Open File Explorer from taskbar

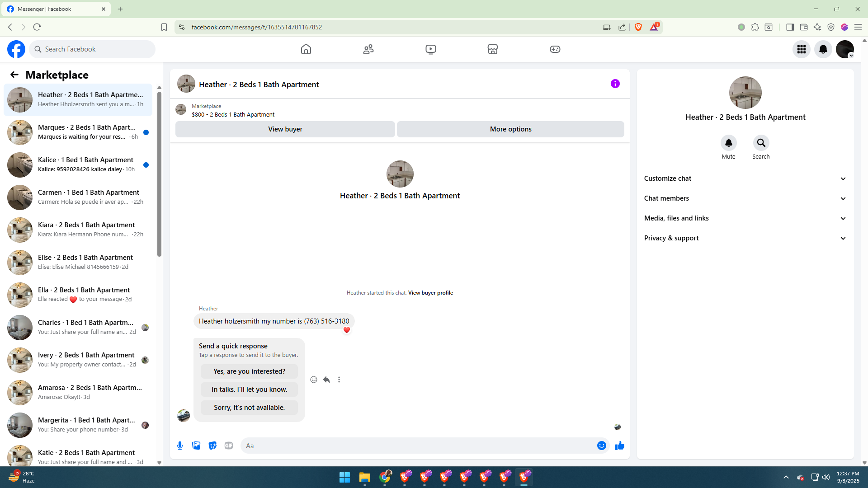[x=364, y=477]
